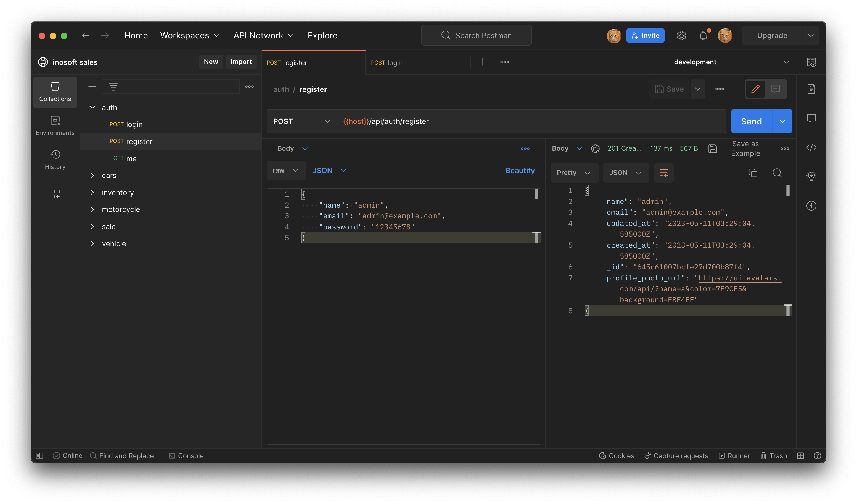Go to the Explore page
Image resolution: width=857 pixels, height=504 pixels.
click(x=322, y=35)
